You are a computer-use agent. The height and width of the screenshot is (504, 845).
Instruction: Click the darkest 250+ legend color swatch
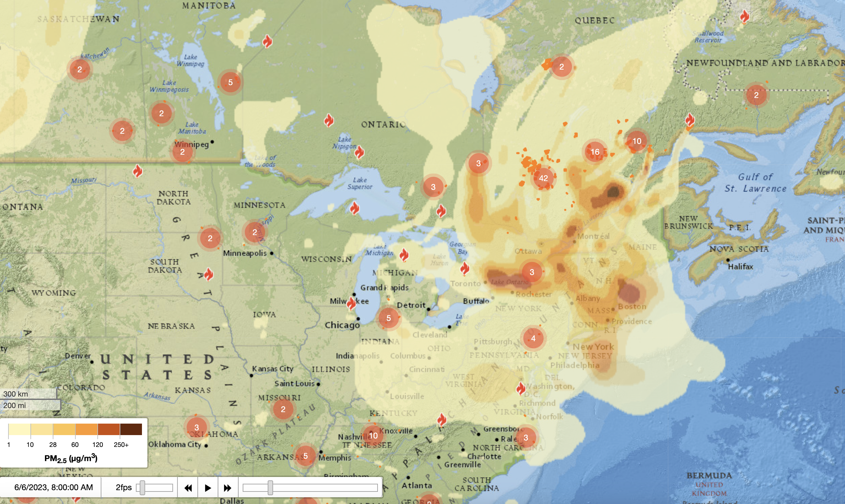click(x=131, y=429)
